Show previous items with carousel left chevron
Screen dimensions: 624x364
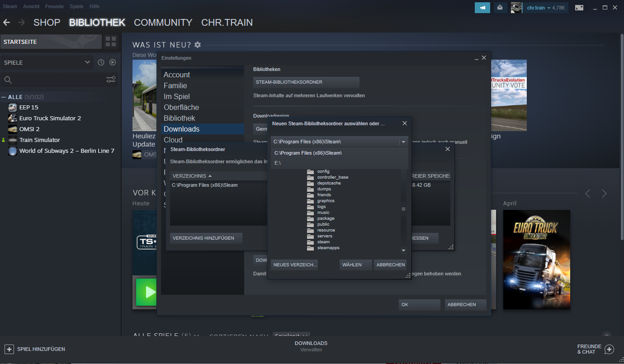(588, 194)
